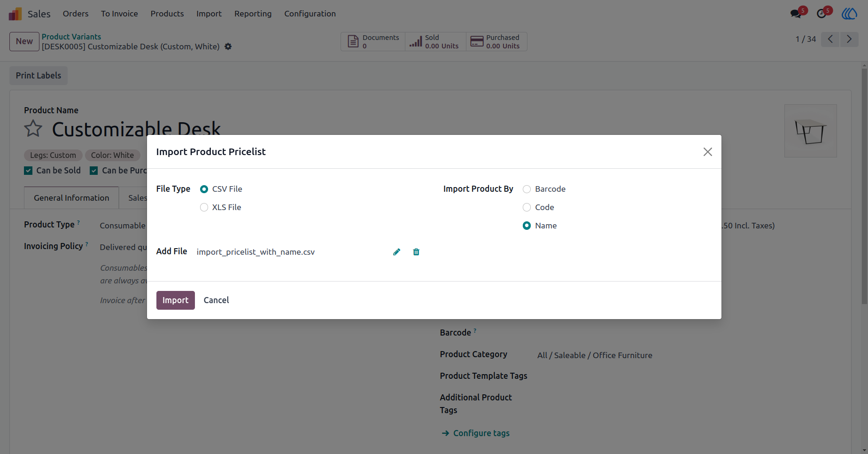Toggle the Can be Purchased checkbox

coord(94,171)
